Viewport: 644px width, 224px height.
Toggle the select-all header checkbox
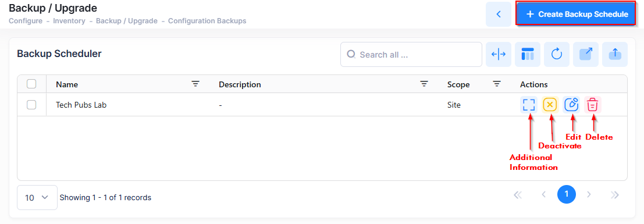(31, 84)
